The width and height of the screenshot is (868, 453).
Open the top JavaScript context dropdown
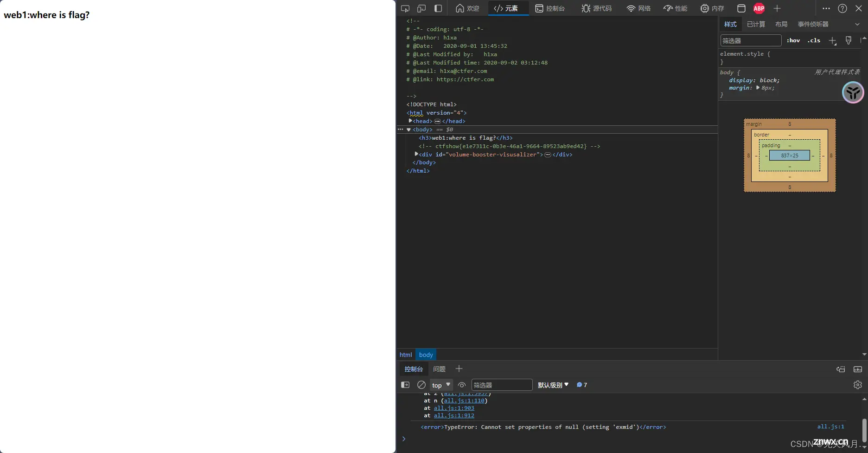441,385
